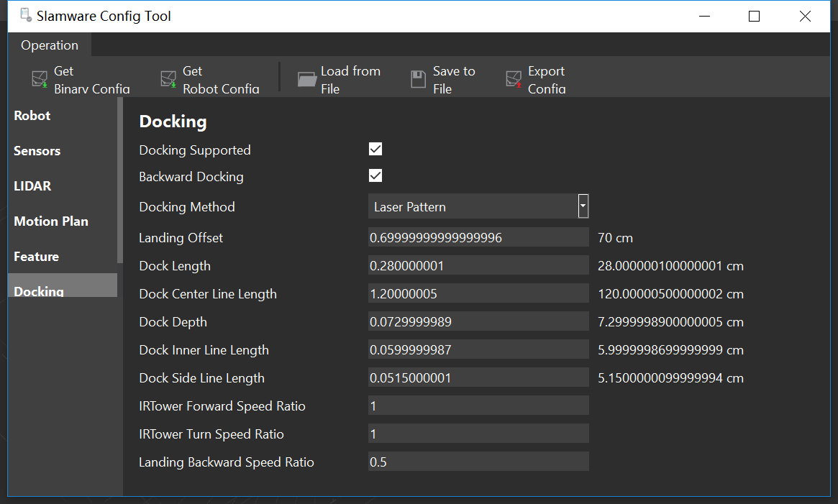Select the Laser Pattern combo box
This screenshot has height=504, width=838.
click(x=478, y=206)
